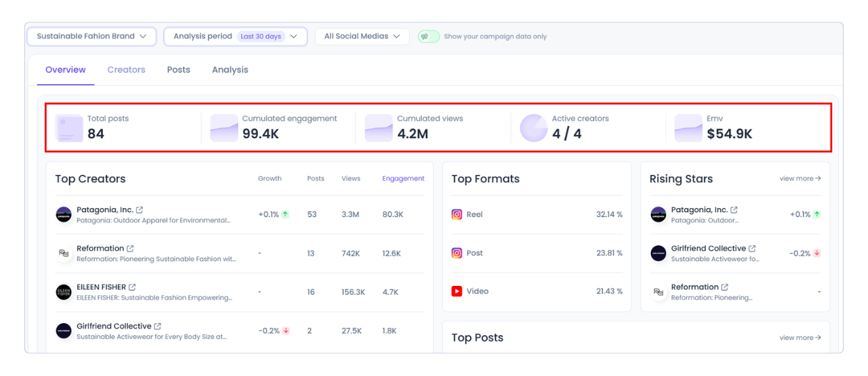This screenshot has width=868, height=376.
Task: Switch to the Creators tab
Action: (x=126, y=70)
